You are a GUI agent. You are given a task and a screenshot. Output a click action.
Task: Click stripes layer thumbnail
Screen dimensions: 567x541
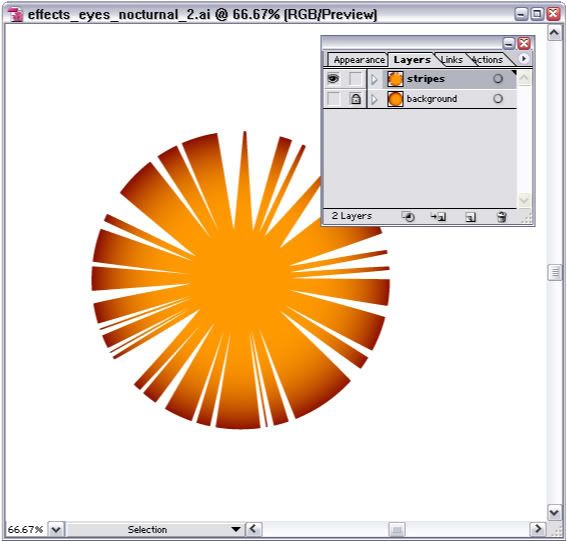395,79
